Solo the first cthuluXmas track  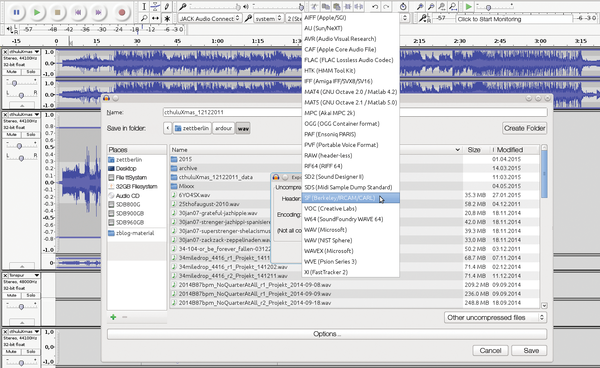pos(31,72)
